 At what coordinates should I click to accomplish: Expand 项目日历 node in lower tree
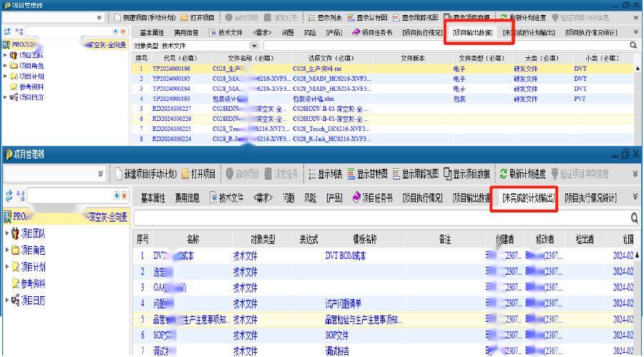pyautogui.click(x=7, y=300)
